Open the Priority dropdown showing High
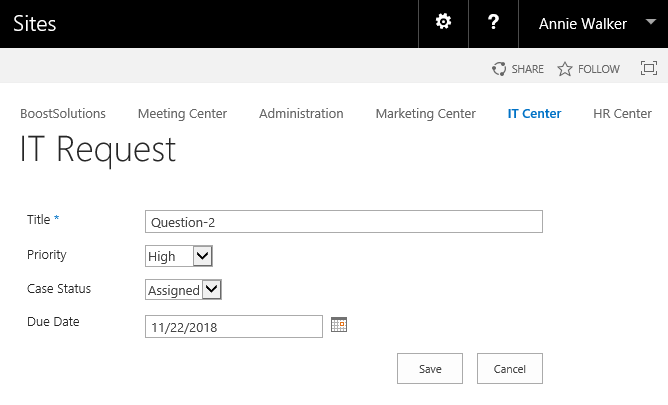The height and width of the screenshot is (405, 668). tap(179, 256)
